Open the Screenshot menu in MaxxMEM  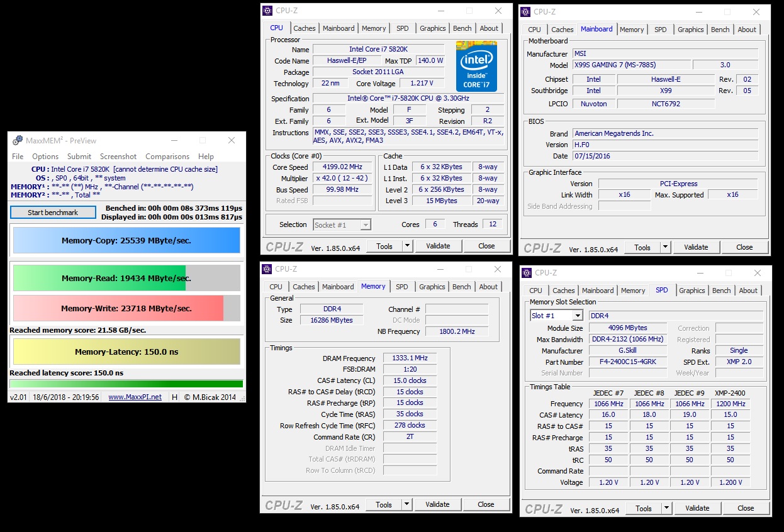(118, 157)
